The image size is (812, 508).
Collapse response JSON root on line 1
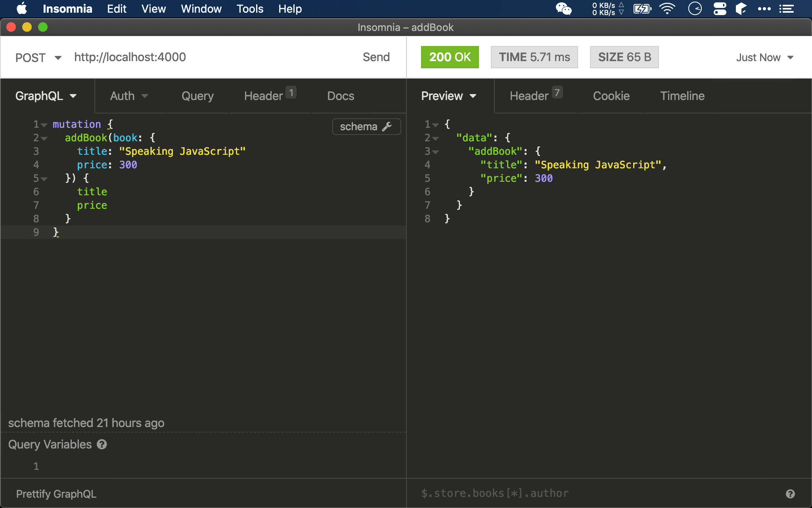point(435,125)
